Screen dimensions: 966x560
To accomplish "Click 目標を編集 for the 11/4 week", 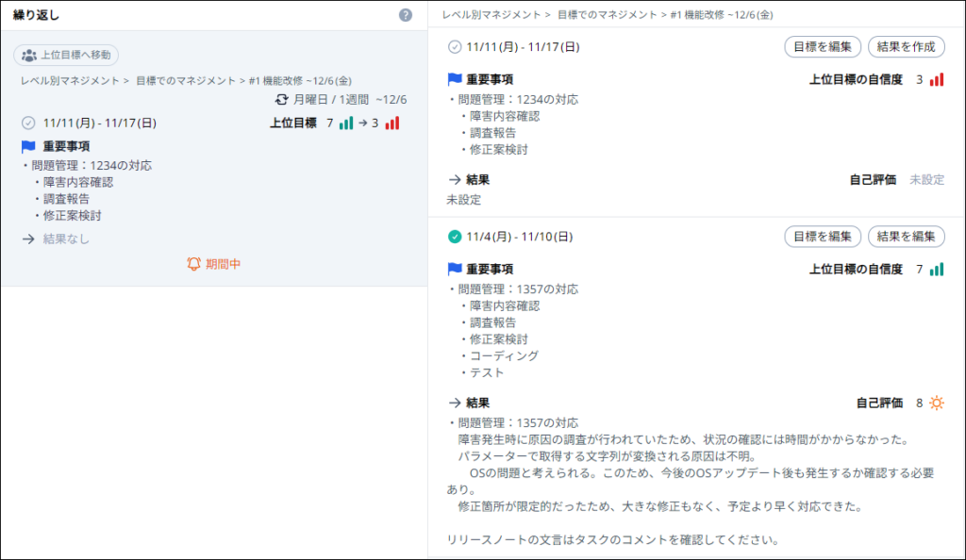I will (x=823, y=237).
